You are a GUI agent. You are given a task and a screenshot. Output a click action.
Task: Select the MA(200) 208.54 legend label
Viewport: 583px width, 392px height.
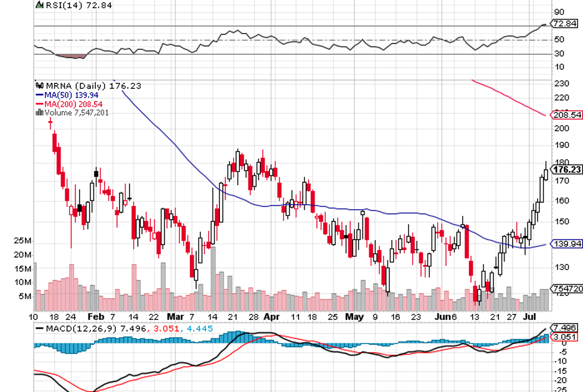pos(70,104)
